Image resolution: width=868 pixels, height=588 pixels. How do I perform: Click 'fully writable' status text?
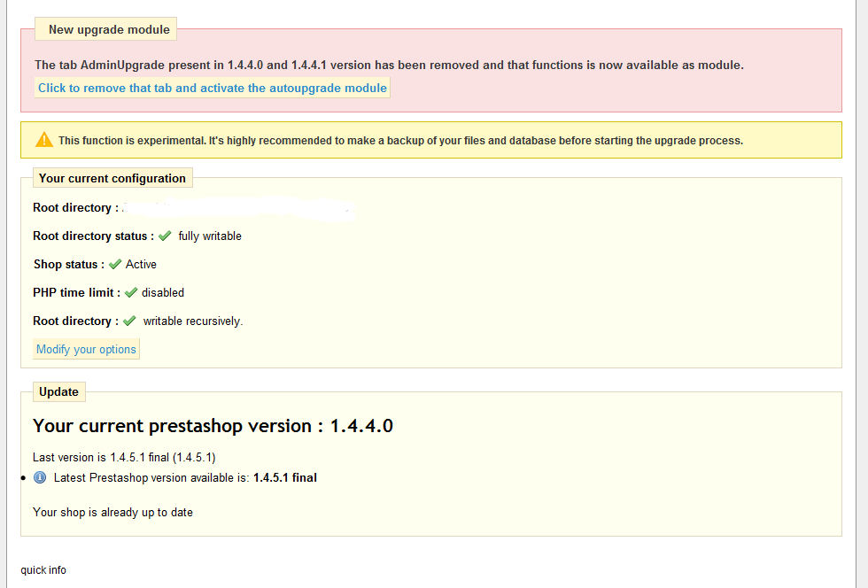coord(210,236)
